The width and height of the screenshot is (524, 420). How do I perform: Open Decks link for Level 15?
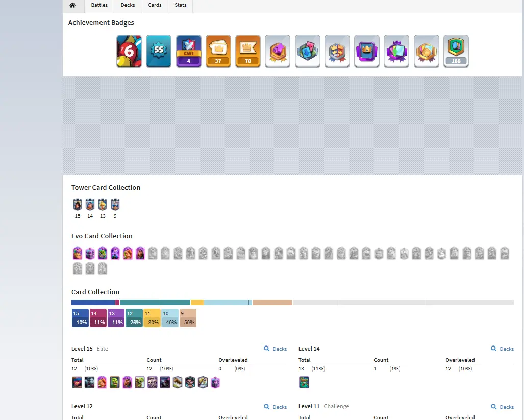click(276, 349)
